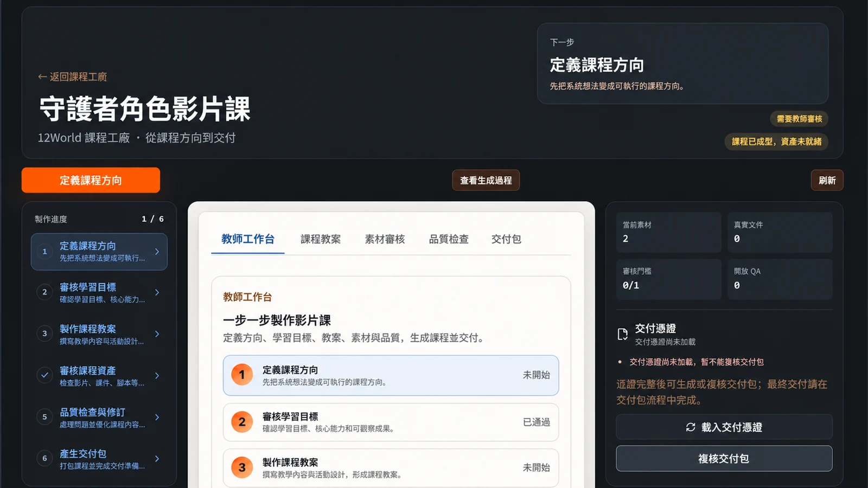Select sidebar step title 審核學習目標

(88, 287)
